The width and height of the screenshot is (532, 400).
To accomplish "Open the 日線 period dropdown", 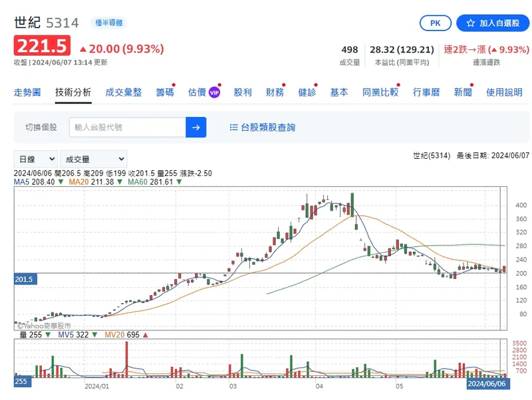I will (36, 159).
